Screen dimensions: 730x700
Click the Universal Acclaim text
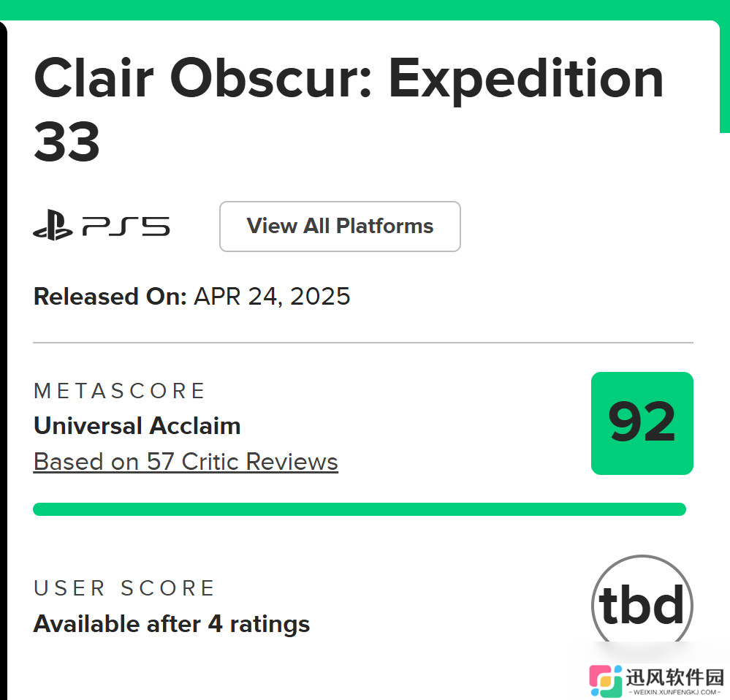click(x=137, y=426)
